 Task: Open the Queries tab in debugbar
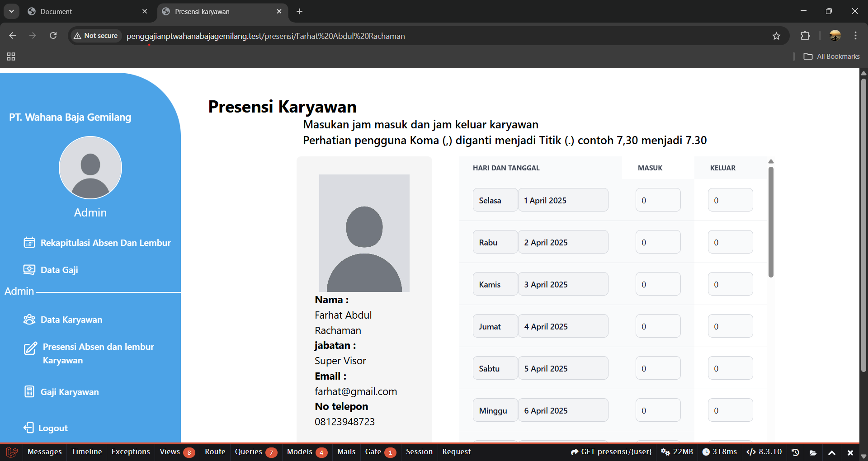click(x=255, y=452)
